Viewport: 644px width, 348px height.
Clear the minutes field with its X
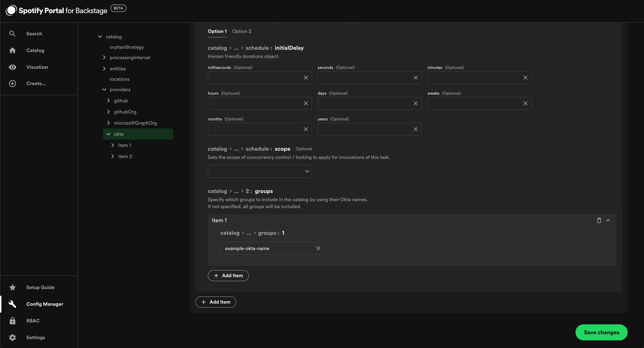coord(525,78)
